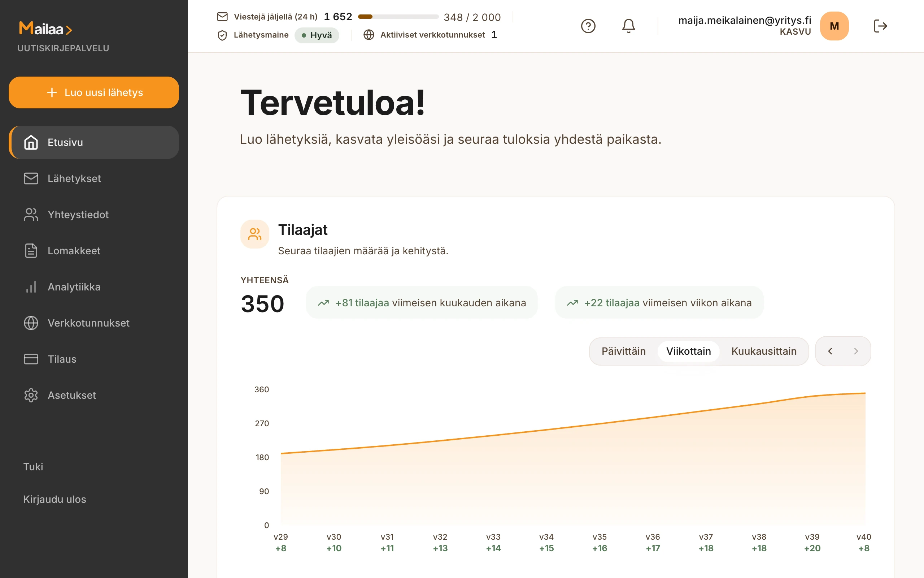Click the Tilaajat people icon
Viewport: 924px width, 578px height.
(255, 234)
